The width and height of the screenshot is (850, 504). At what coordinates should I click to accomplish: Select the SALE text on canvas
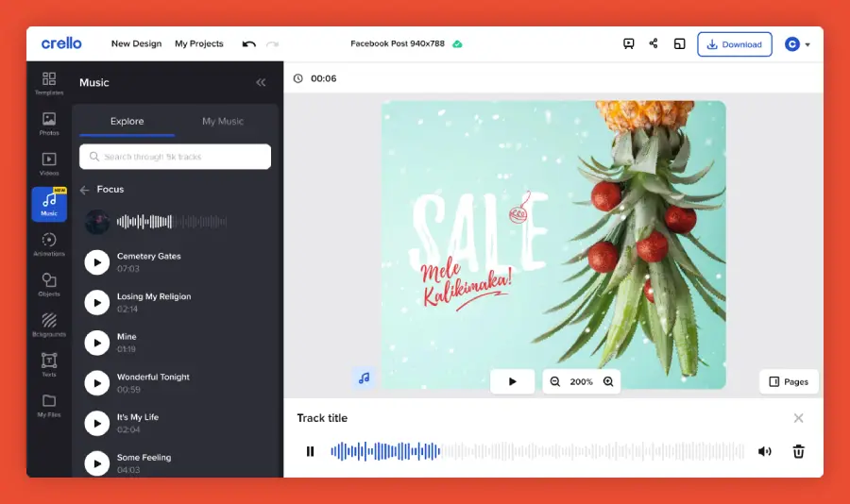[x=478, y=232]
